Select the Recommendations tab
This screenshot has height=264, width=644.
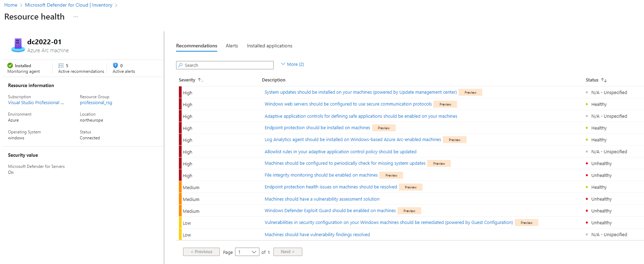(x=196, y=46)
